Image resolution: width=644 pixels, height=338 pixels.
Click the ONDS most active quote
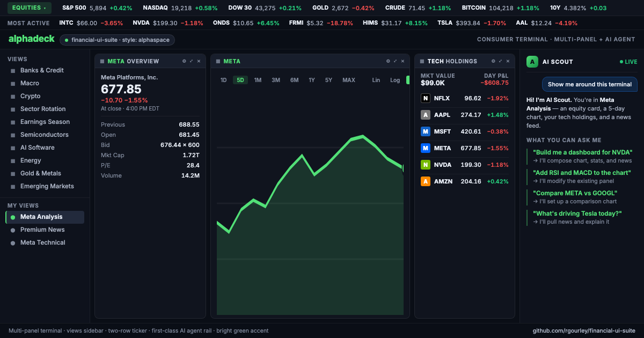click(246, 23)
